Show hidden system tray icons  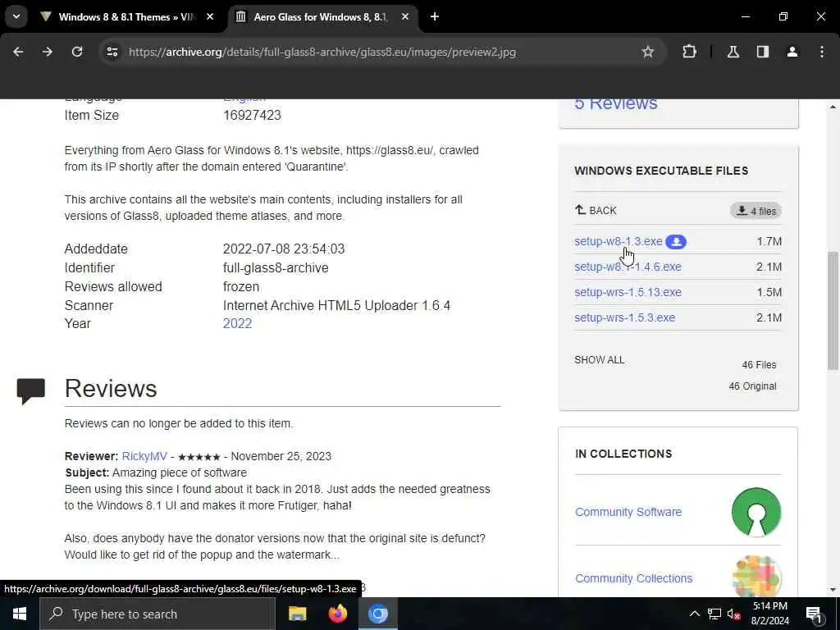point(694,614)
